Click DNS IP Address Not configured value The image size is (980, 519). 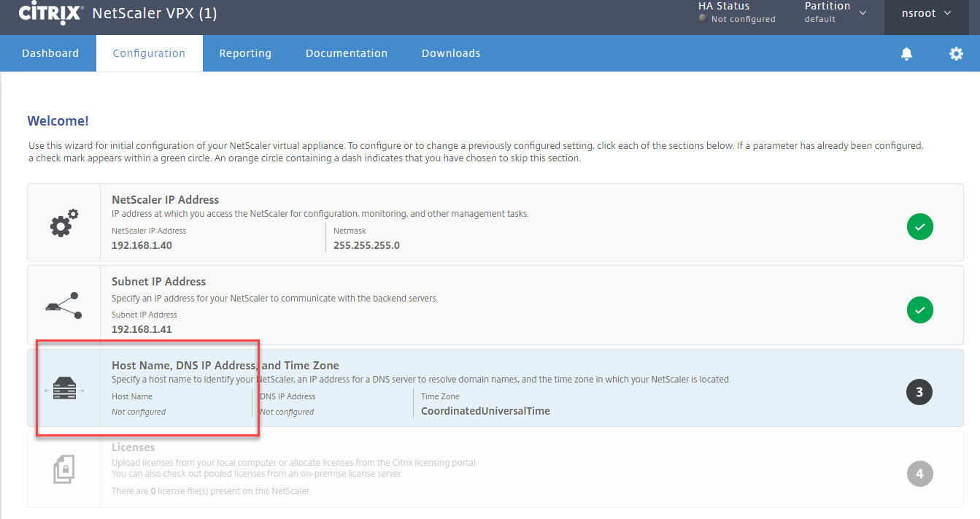[x=287, y=412]
